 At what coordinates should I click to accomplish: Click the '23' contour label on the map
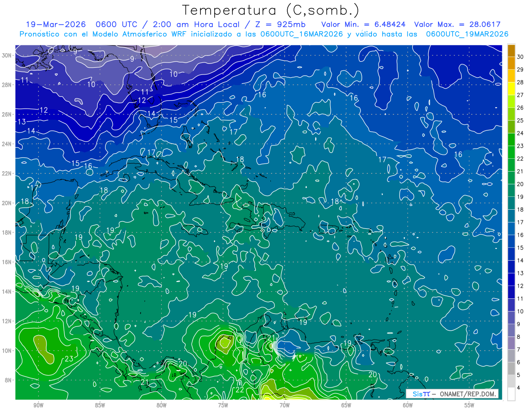click(69, 359)
